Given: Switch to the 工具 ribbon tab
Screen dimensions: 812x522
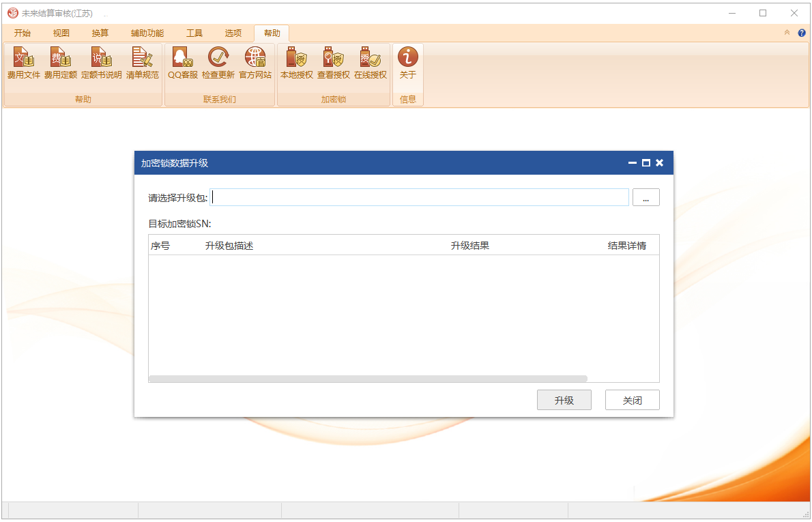Looking at the screenshot, I should [194, 33].
